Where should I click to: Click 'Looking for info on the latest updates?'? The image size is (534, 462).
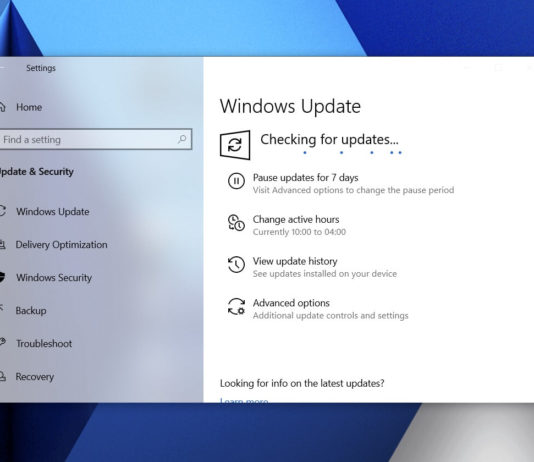point(302,383)
